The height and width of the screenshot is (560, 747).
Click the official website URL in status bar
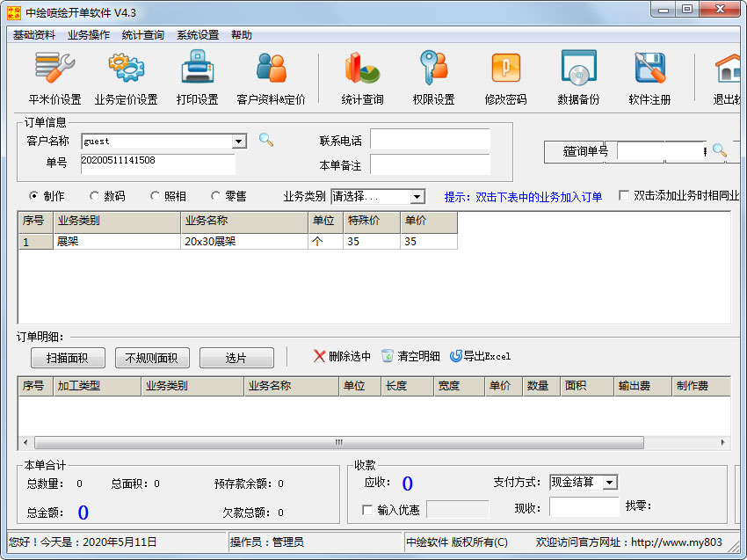(677, 542)
